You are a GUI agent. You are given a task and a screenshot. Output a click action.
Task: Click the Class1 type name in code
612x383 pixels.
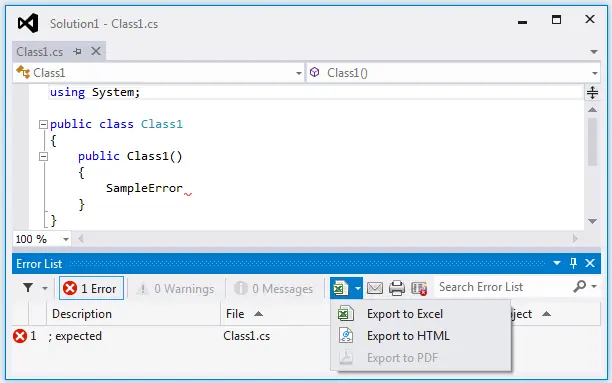[162, 124]
